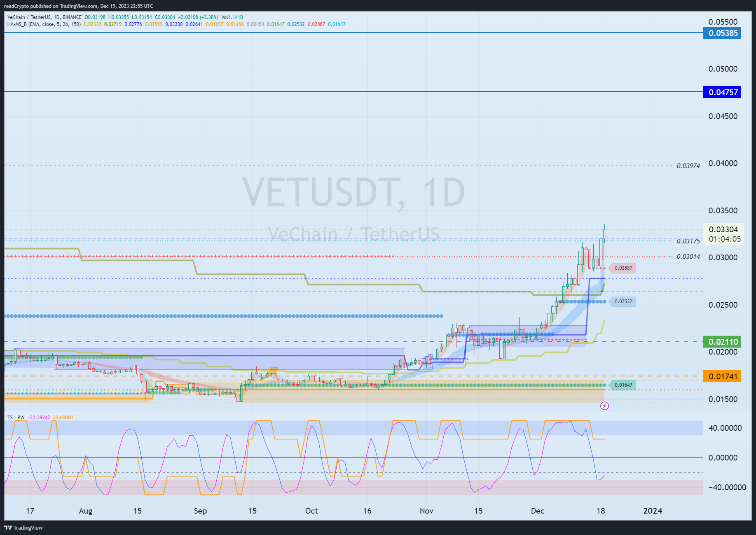Viewport: 756px width, 535px height.
Task: Click the volume readout Vol1.141B
Action: 232,17
